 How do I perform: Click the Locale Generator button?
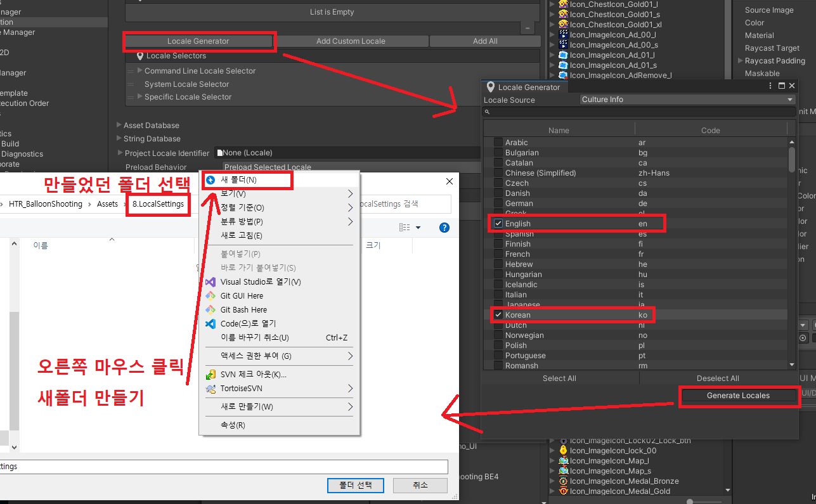(198, 41)
